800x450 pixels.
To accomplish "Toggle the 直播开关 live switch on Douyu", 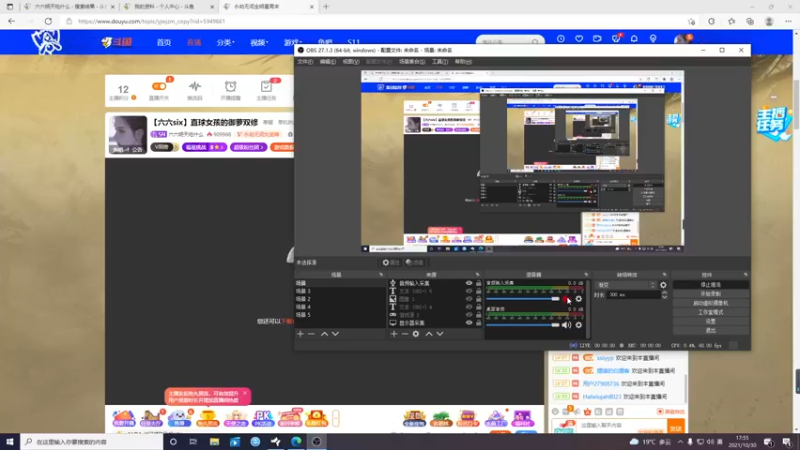I will (159, 86).
